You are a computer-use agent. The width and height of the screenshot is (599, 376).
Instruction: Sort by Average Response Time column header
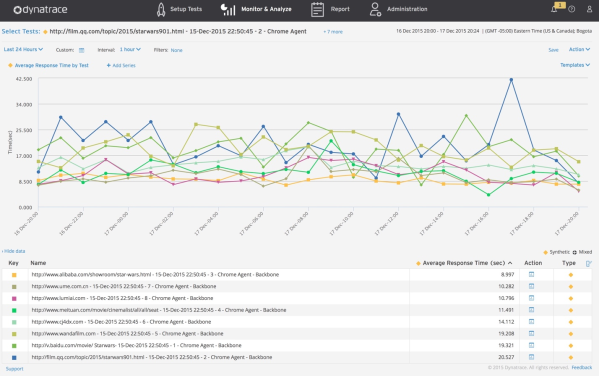[464, 263]
